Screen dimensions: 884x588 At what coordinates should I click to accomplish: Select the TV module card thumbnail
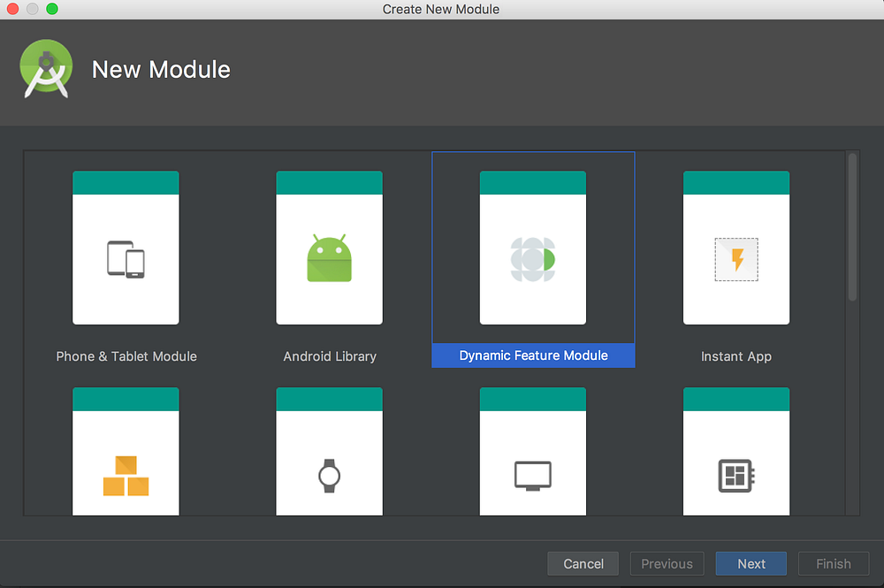(533, 451)
